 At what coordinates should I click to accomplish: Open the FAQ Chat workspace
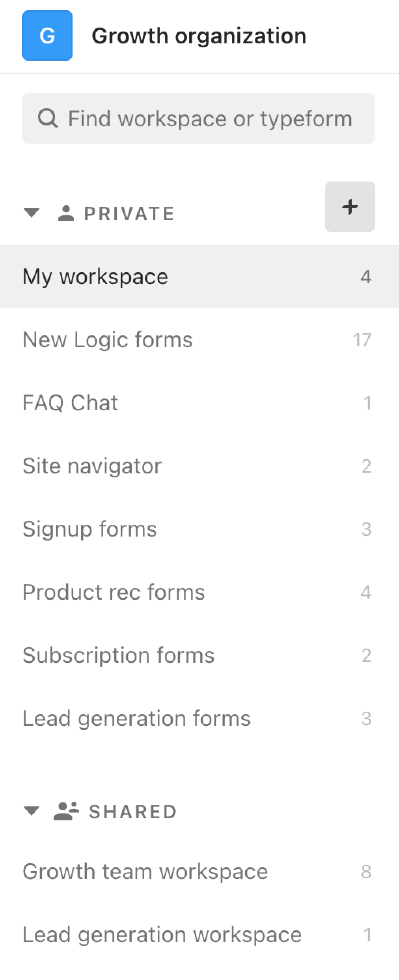(x=199, y=402)
